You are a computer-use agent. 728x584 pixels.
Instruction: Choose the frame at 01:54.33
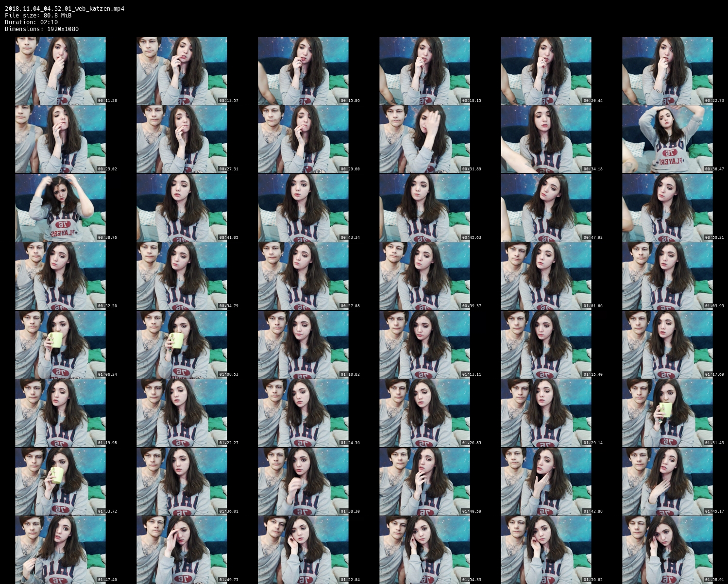tap(424, 550)
